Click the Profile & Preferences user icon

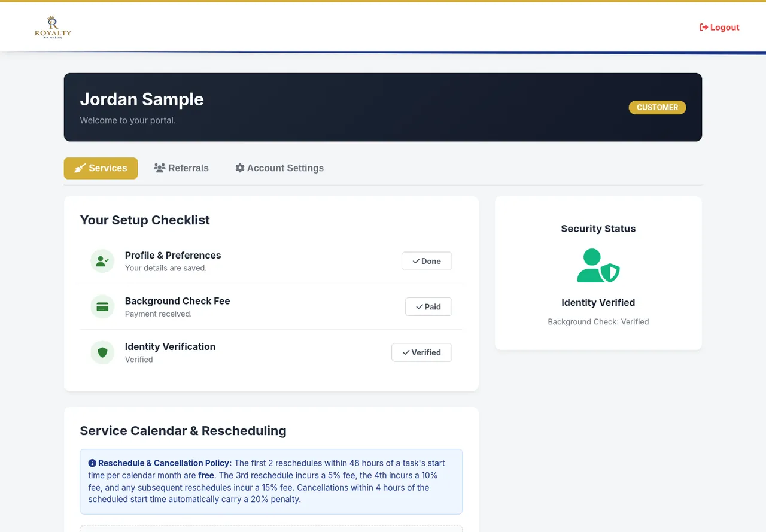102,261
